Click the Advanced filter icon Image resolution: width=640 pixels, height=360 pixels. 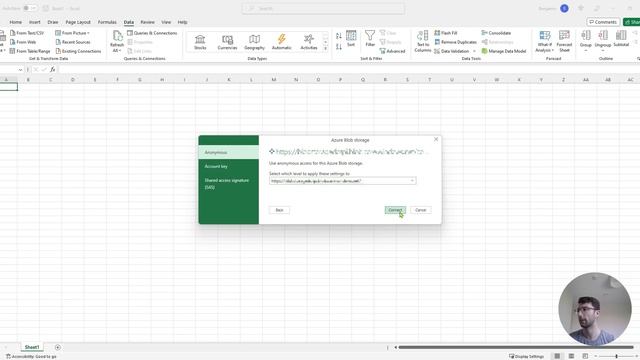[x=382, y=51]
